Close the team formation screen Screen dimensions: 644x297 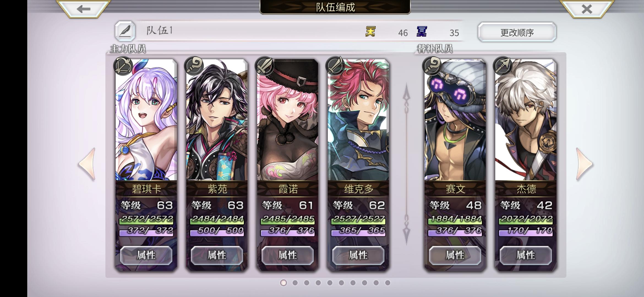click(x=587, y=9)
